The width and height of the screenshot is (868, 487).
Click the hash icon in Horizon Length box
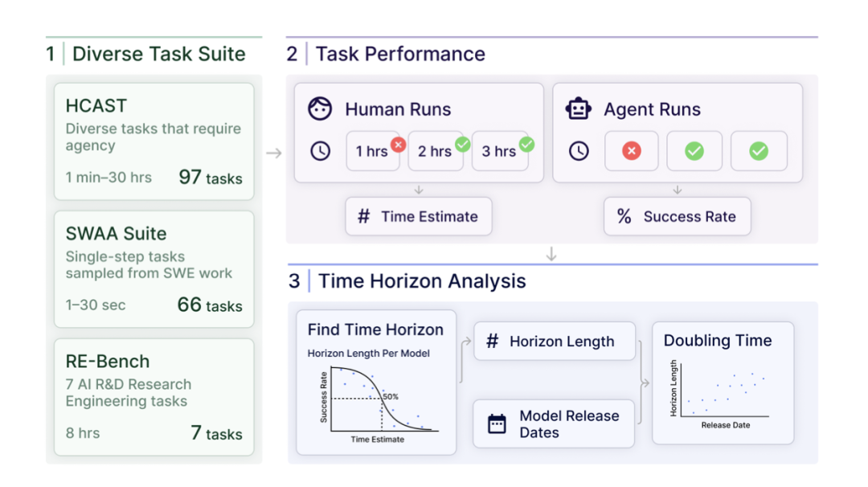[492, 341]
